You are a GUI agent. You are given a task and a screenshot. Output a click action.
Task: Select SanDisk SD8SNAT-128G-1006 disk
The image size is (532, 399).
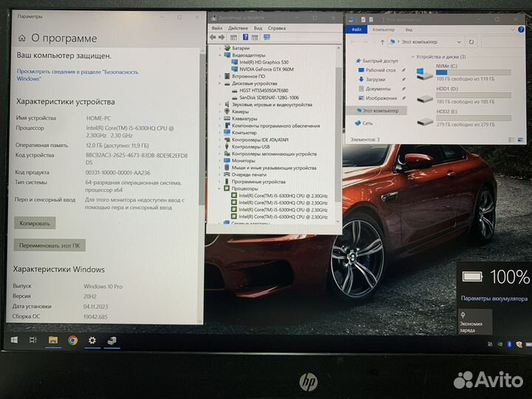269,98
